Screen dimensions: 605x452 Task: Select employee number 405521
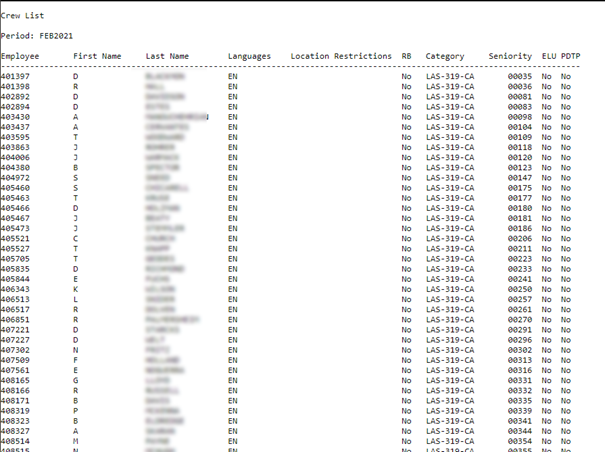point(15,239)
